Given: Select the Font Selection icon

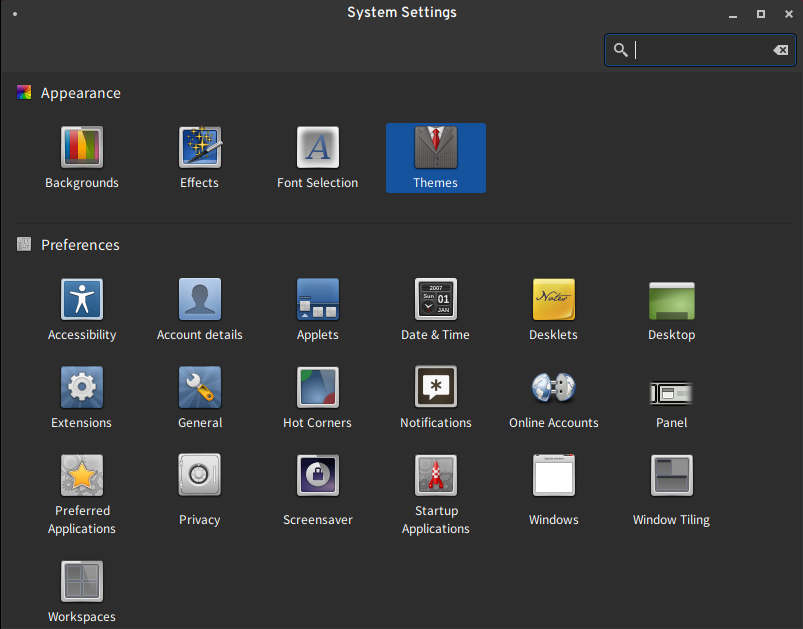Looking at the screenshot, I should [x=317, y=148].
